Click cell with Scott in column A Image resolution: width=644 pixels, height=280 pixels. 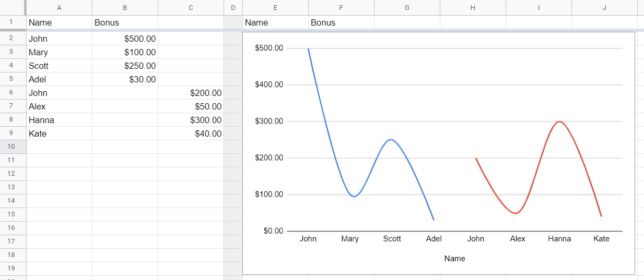click(x=59, y=66)
